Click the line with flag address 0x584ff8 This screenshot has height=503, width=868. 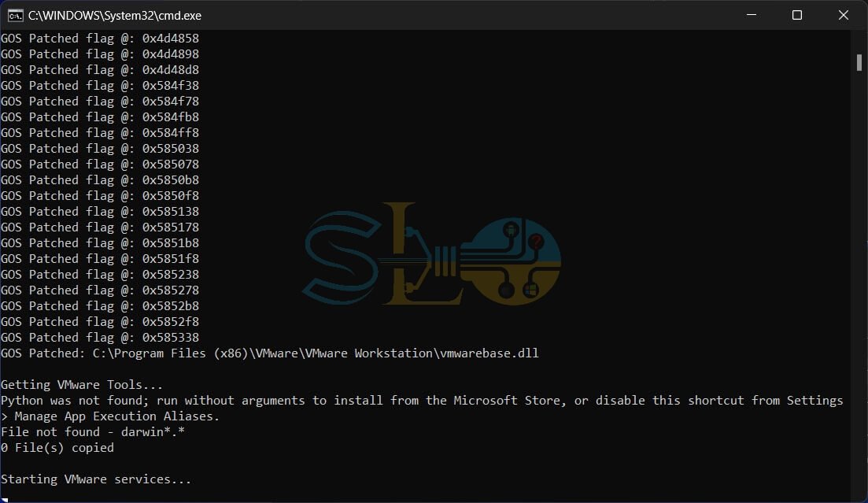point(100,132)
